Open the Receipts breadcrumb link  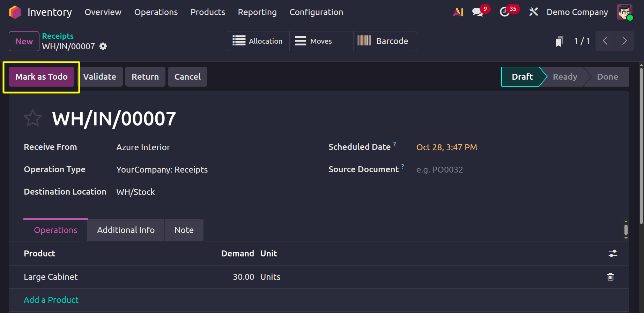[x=58, y=36]
